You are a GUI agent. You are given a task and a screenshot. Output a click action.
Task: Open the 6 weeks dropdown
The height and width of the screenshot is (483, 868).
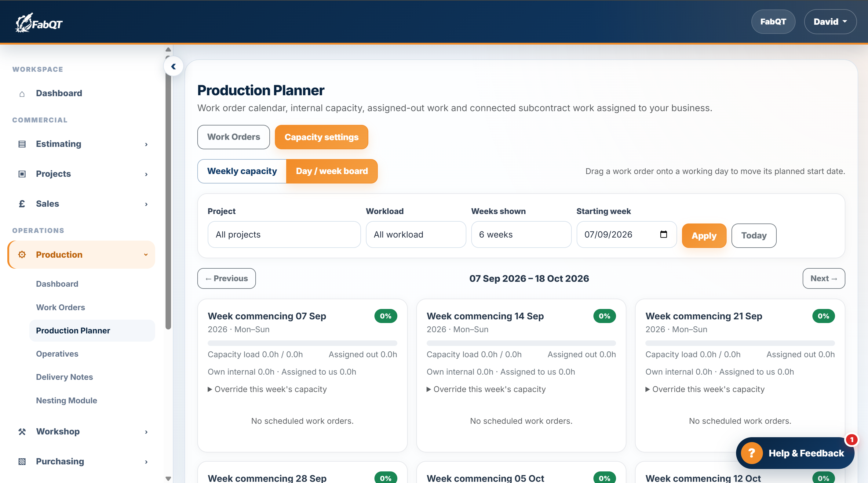521,234
